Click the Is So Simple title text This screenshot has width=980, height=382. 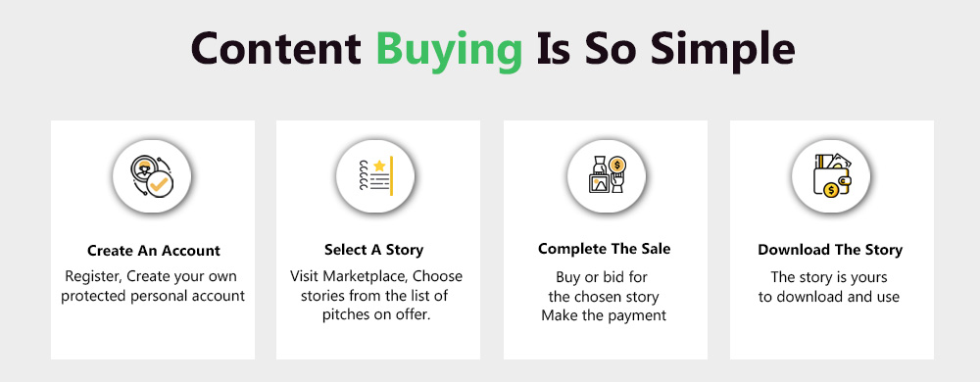(665, 49)
